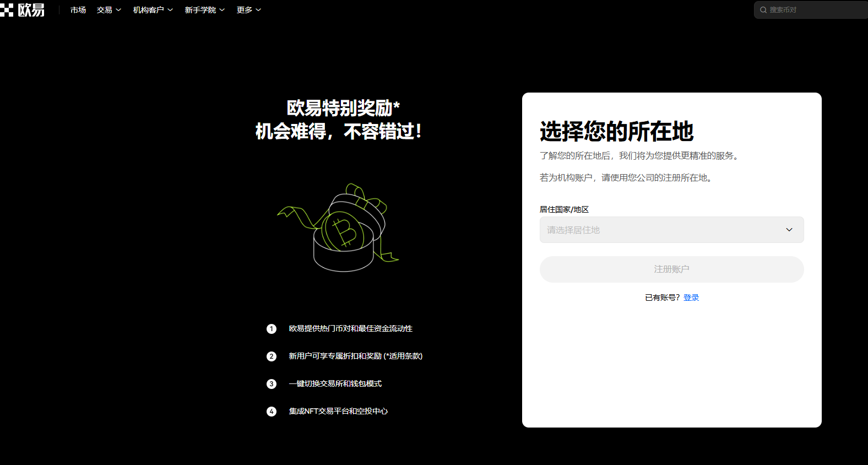Click the number 2 bullet icon
The width and height of the screenshot is (868, 465).
[272, 356]
